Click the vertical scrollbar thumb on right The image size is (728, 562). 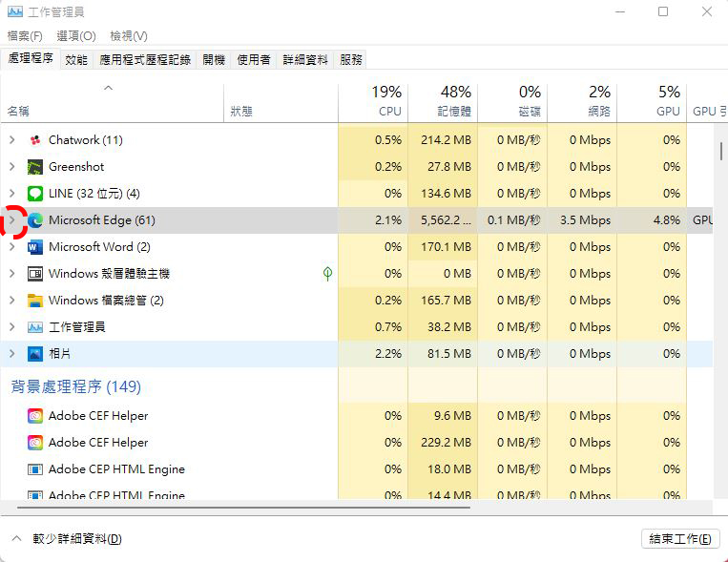[721, 152]
